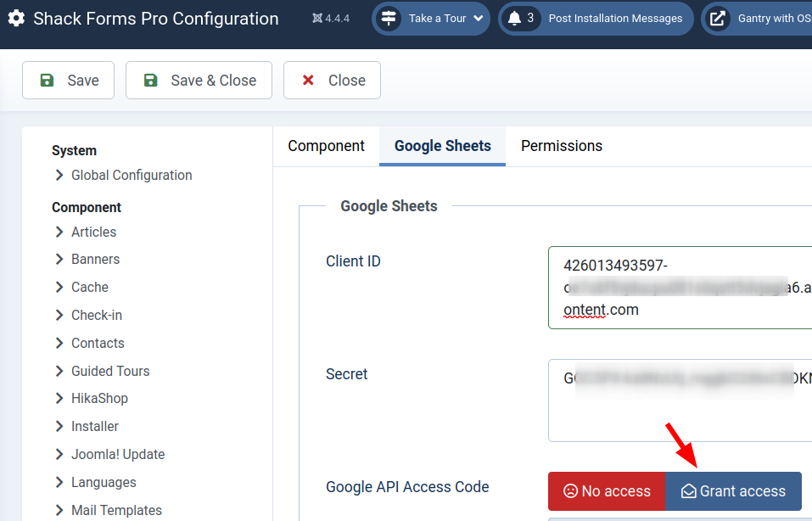Open the Joomla! Update component settings

[118, 454]
